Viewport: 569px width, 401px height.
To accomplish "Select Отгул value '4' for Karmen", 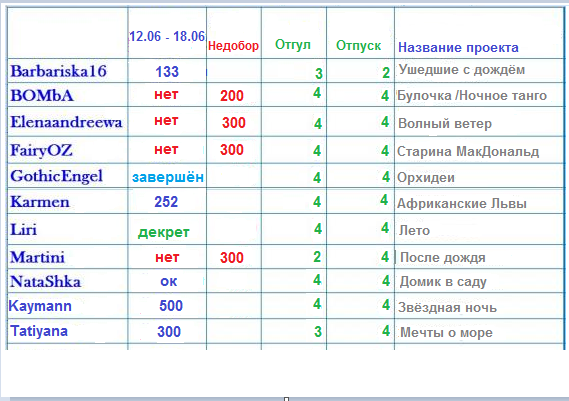I will (317, 202).
